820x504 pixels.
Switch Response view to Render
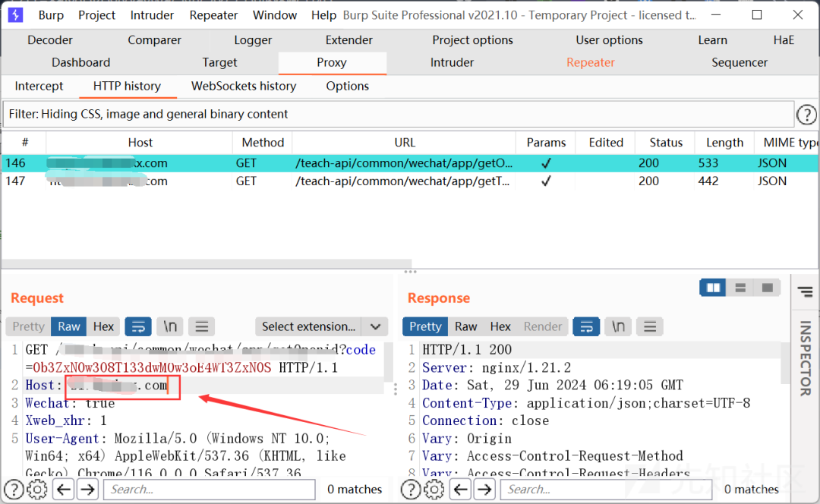pos(543,326)
